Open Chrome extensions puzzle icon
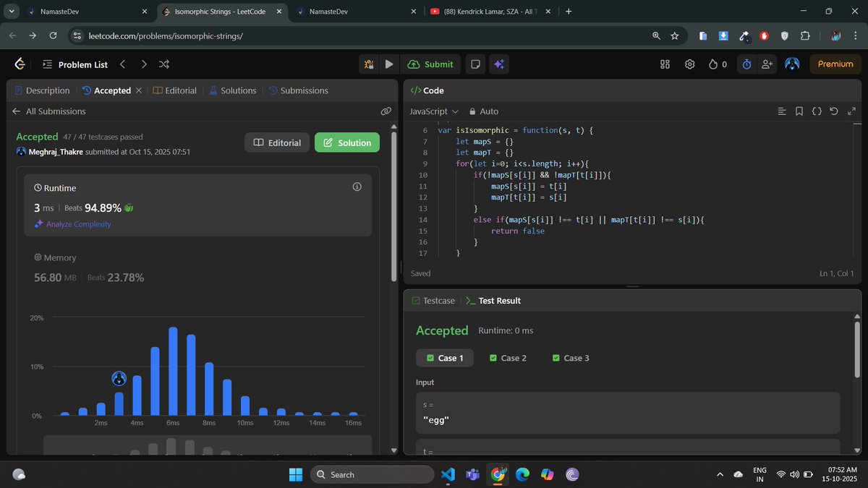Screen dimensions: 868x488 pos(805,35)
